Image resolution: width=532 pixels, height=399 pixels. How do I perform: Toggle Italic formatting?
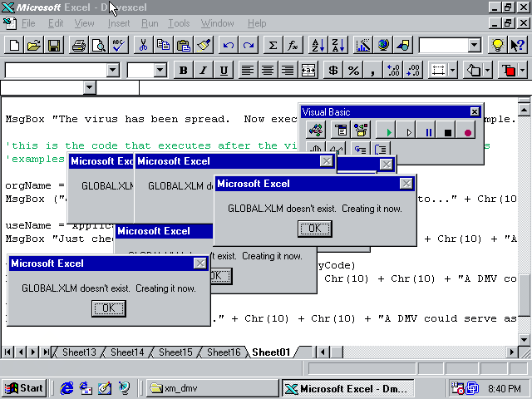tap(203, 70)
